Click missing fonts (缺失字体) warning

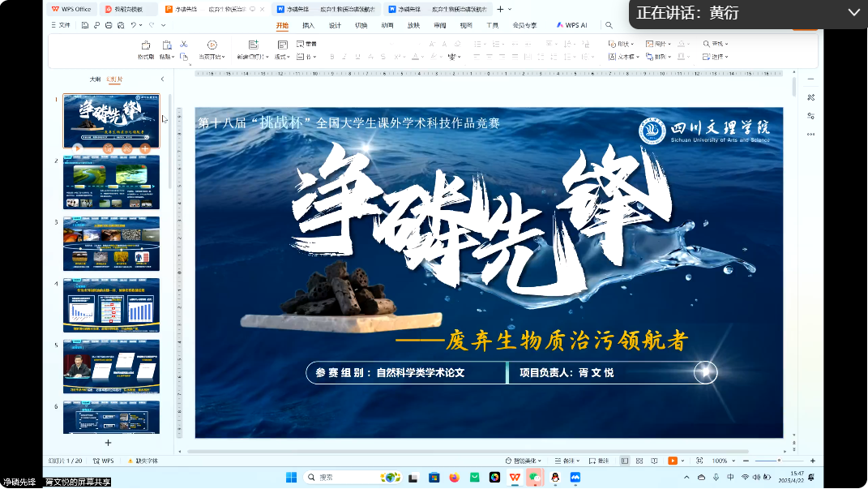143,461
